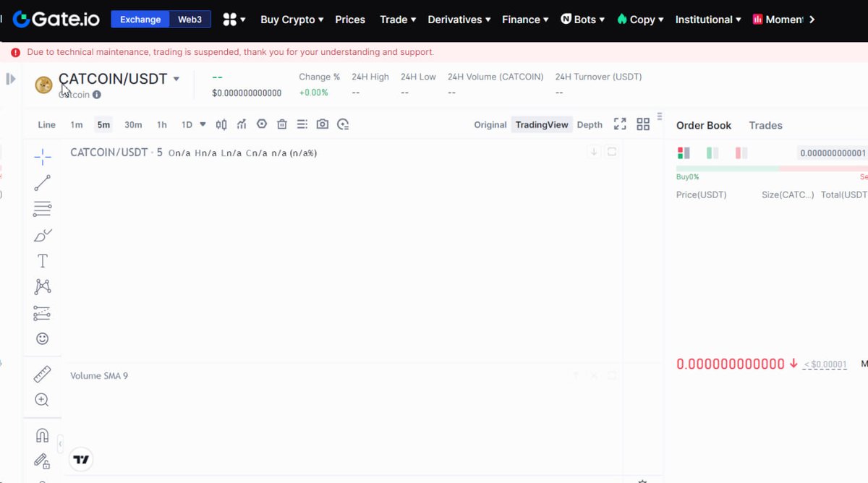The width and height of the screenshot is (868, 483).
Task: Select the brush drawing tool
Action: click(x=43, y=236)
